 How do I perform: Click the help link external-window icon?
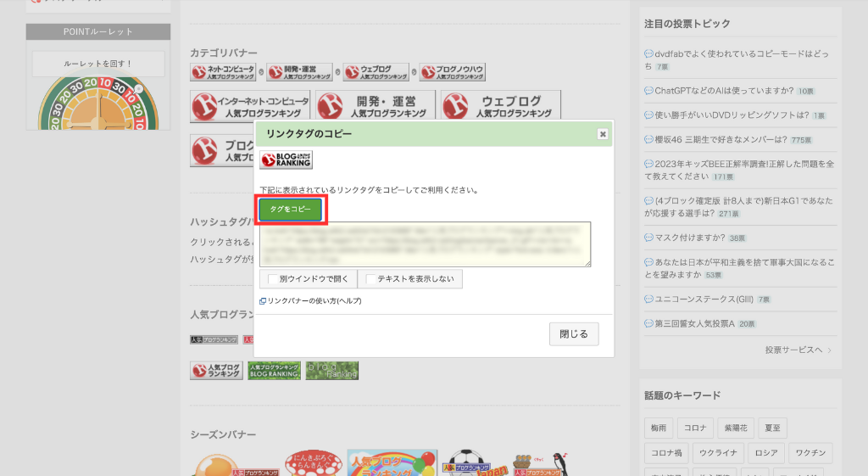tap(263, 301)
